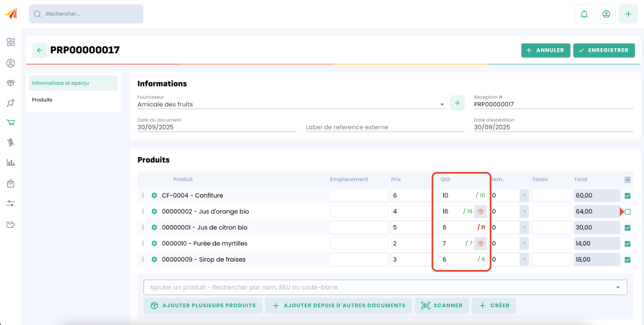Open gear options for Confiture row
Image resolution: width=644 pixels, height=325 pixels.
(x=154, y=195)
